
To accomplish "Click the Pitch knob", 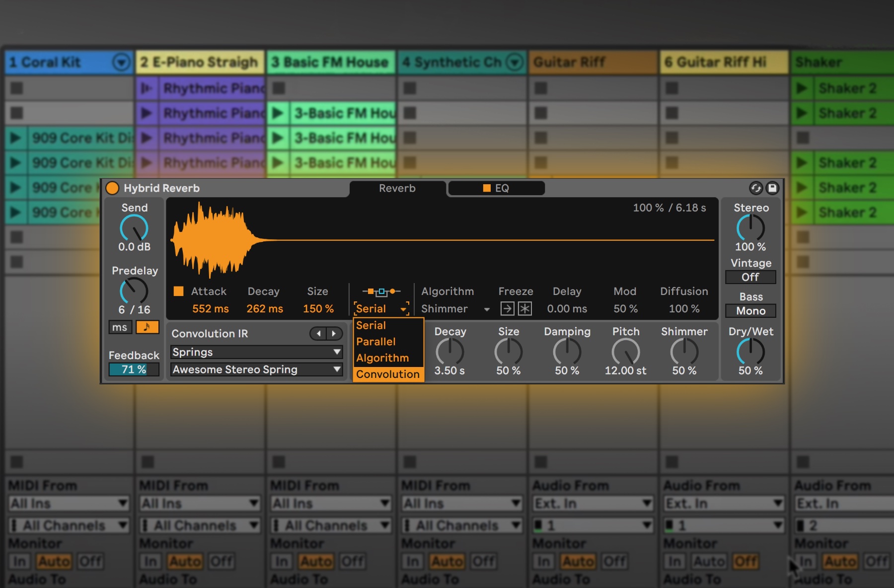I will (625, 352).
